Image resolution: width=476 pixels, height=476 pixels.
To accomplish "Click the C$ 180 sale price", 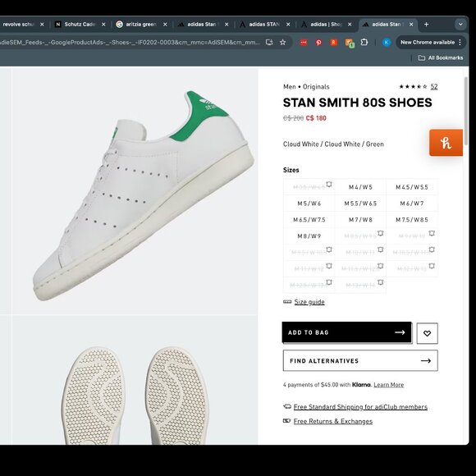I will pos(316,118).
